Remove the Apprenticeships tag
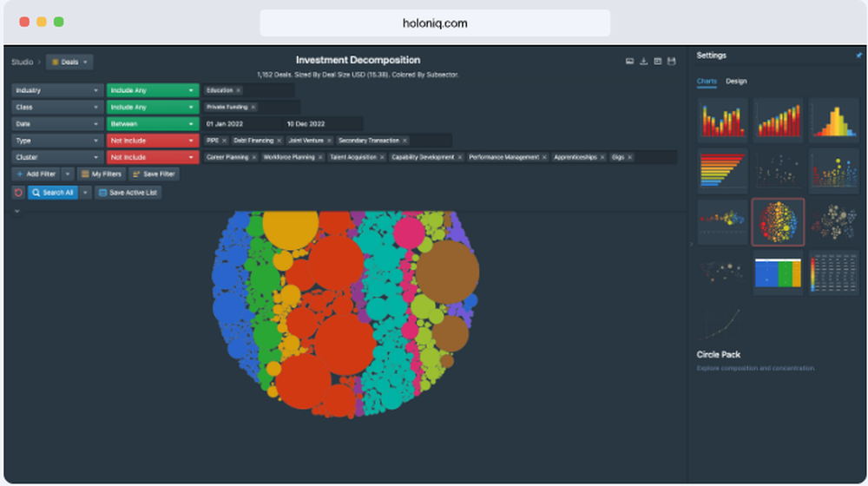Screen dimensions: 868x486 point(602,157)
